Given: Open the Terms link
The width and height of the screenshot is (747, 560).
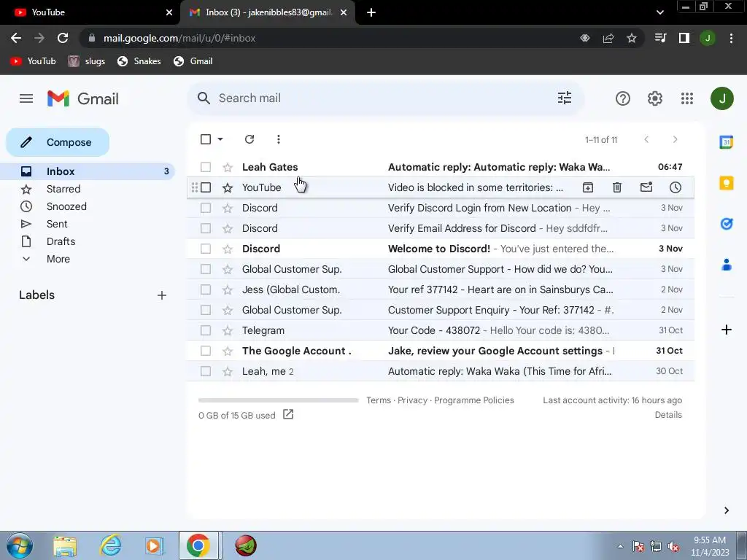Looking at the screenshot, I should (x=379, y=400).
